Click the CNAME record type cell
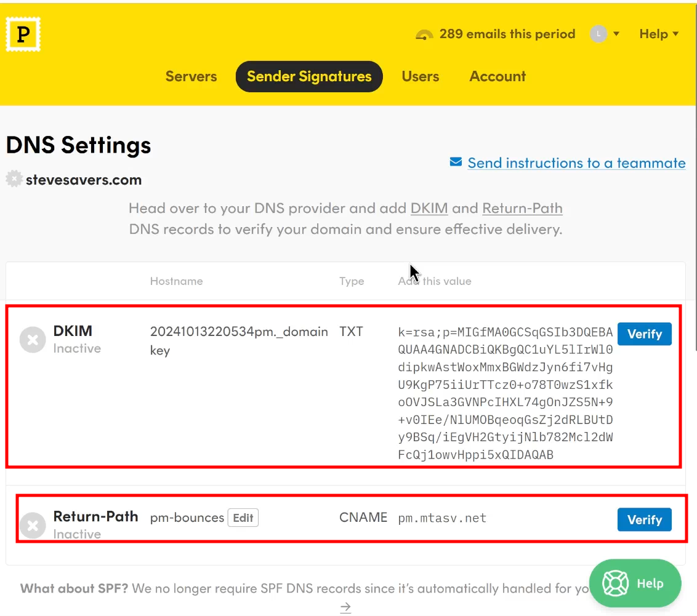 (363, 518)
